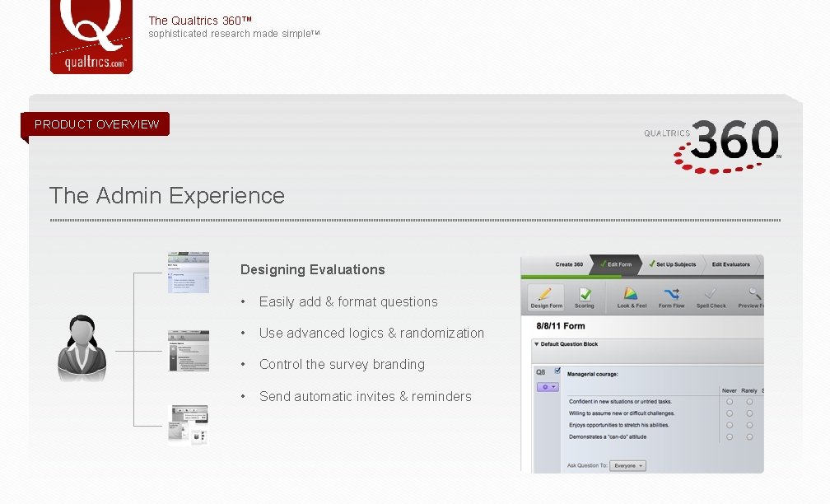This screenshot has height=504, width=830.
Task: Click the Preview Form magnifier icon
Action: coord(754,293)
